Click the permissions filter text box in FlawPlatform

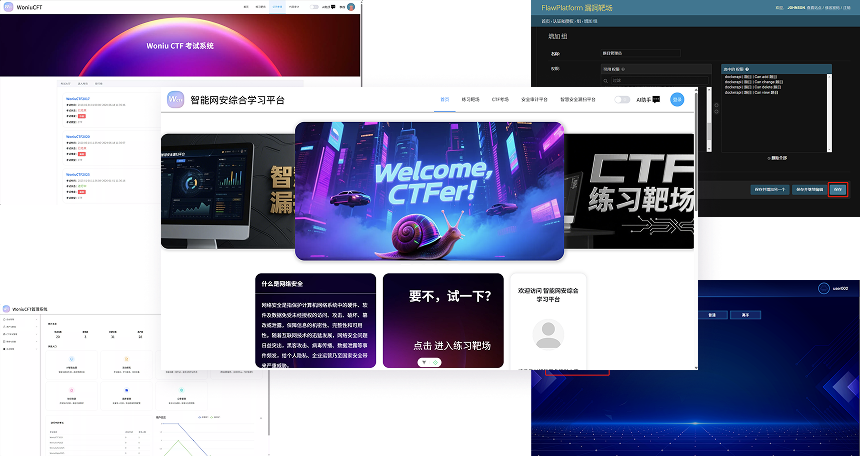coord(660,80)
